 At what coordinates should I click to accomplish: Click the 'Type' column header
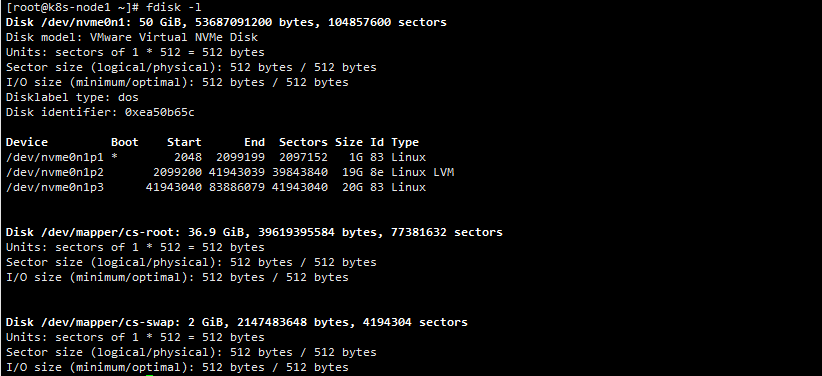point(405,142)
